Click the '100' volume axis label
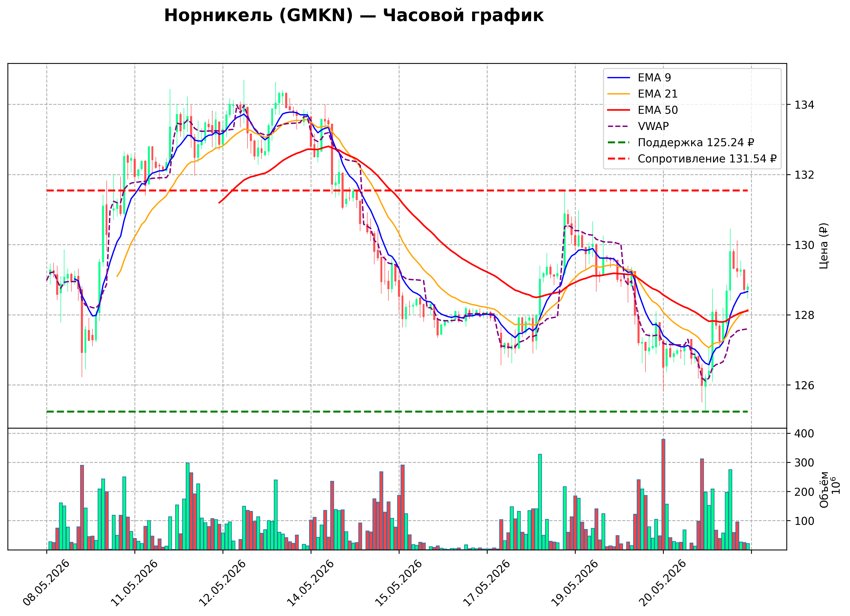The height and width of the screenshot is (616, 850). pos(805,521)
